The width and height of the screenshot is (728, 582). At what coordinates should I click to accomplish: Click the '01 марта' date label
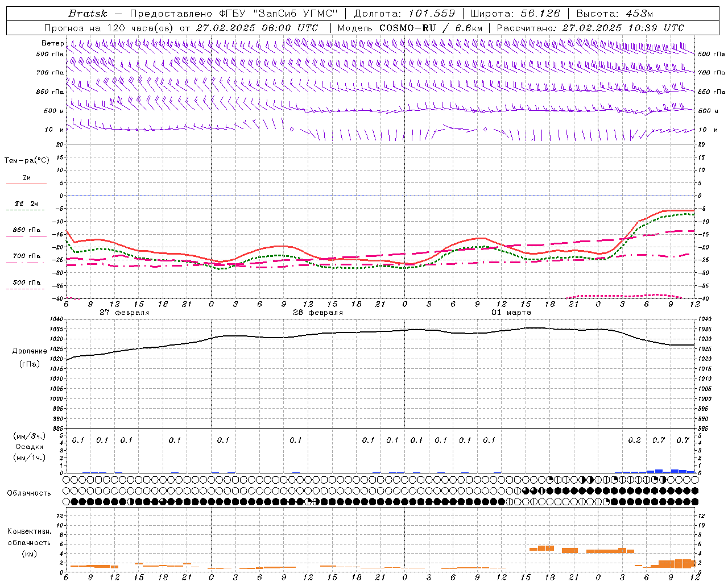(511, 313)
